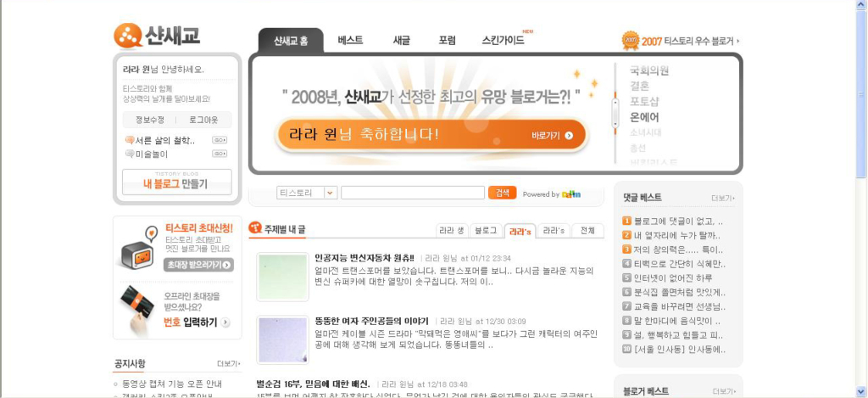Click the GO button next to 미술놀이
This screenshot has height=398, width=868.
point(220,154)
